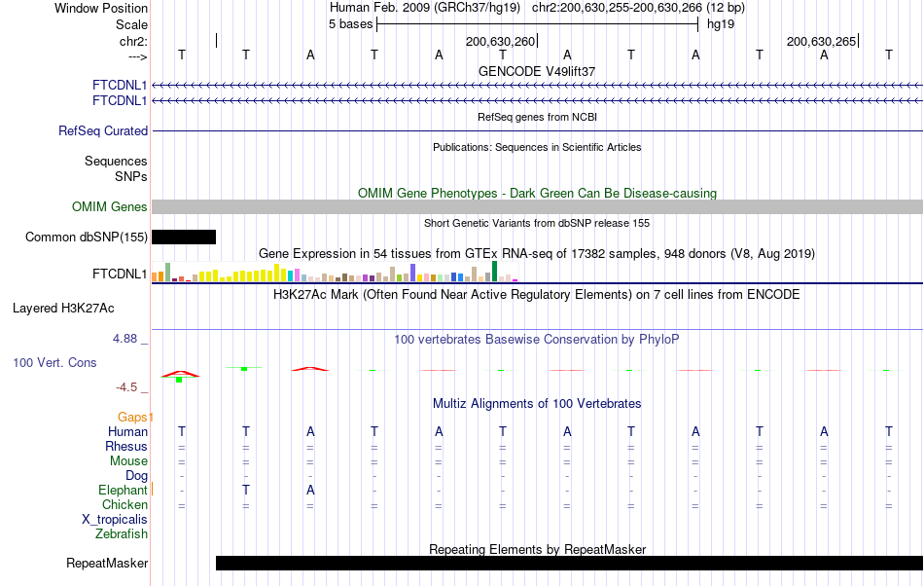
Task: Click the X_tropicalis alignment row label
Action: [x=115, y=520]
